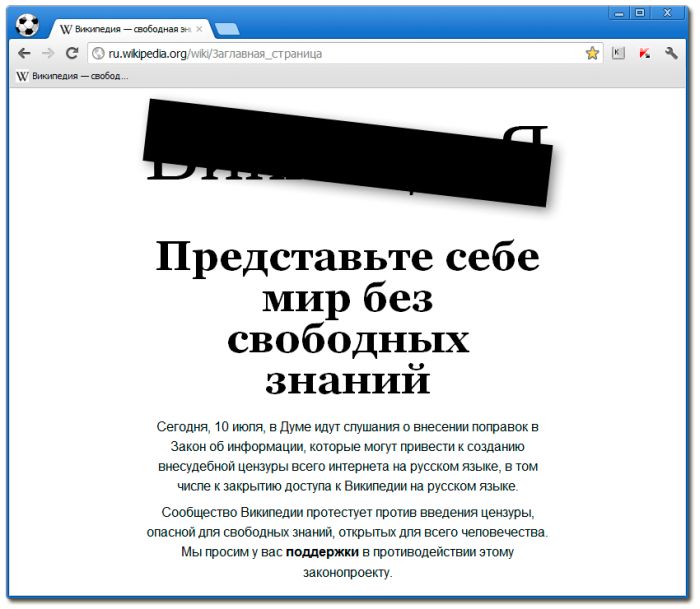Click the text Сегодня, 10 июля

[x=209, y=427]
